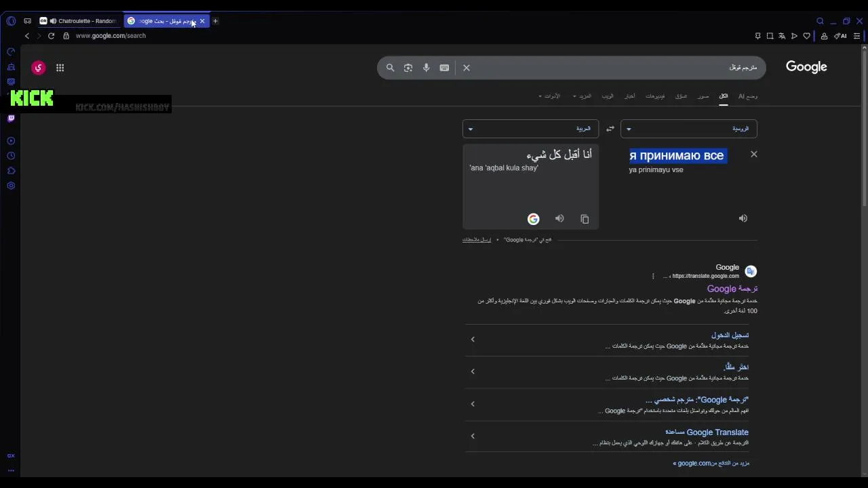Search the translation with the Google icon
This screenshot has width=868, height=488.
[x=533, y=218]
